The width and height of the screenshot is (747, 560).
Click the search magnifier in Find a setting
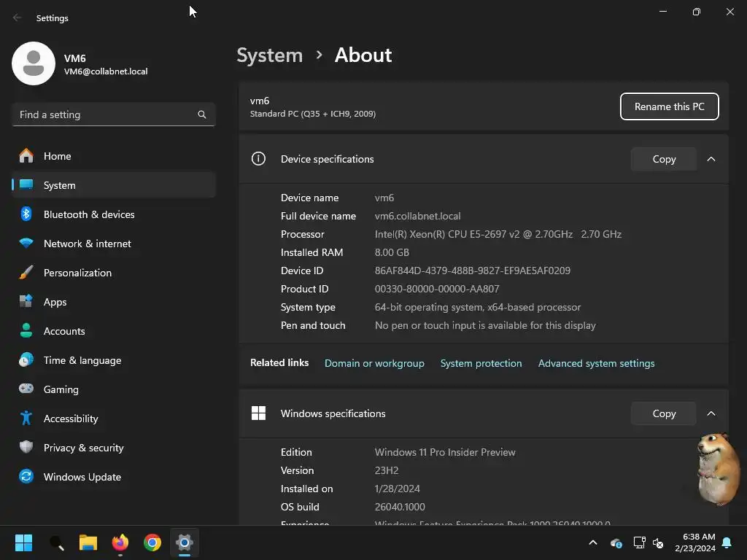pos(202,114)
